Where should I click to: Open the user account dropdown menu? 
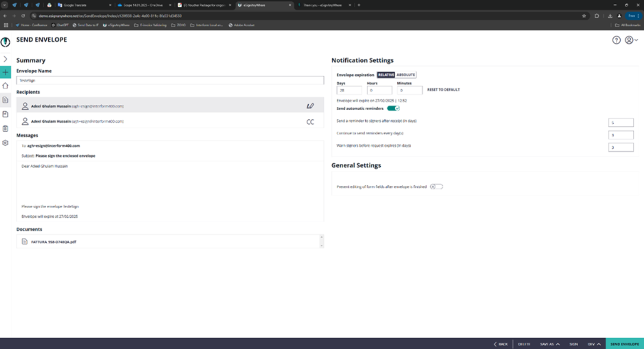(x=631, y=40)
